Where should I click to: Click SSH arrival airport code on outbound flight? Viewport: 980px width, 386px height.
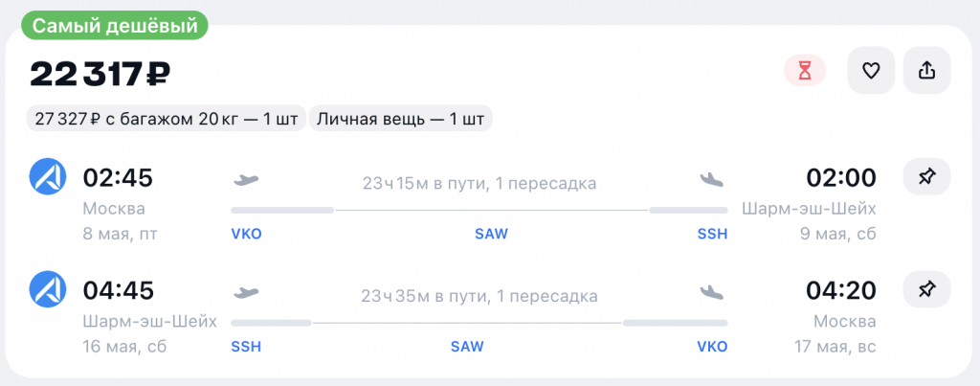[712, 234]
